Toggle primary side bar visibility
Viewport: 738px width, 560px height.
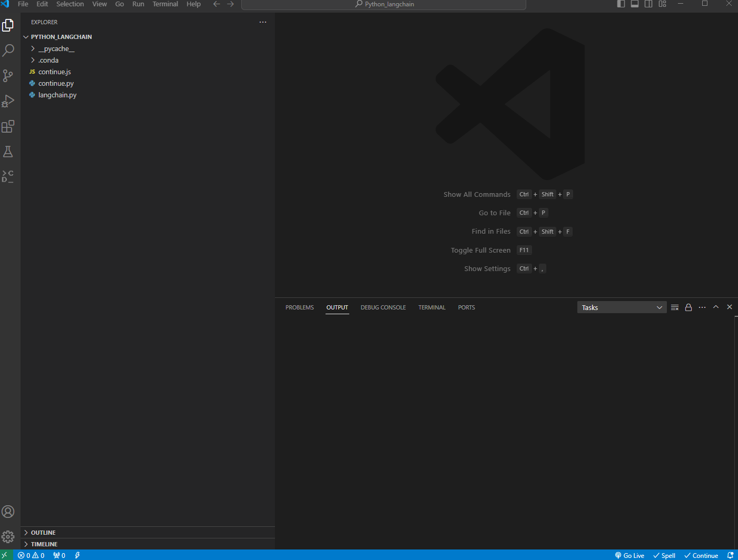(621, 4)
